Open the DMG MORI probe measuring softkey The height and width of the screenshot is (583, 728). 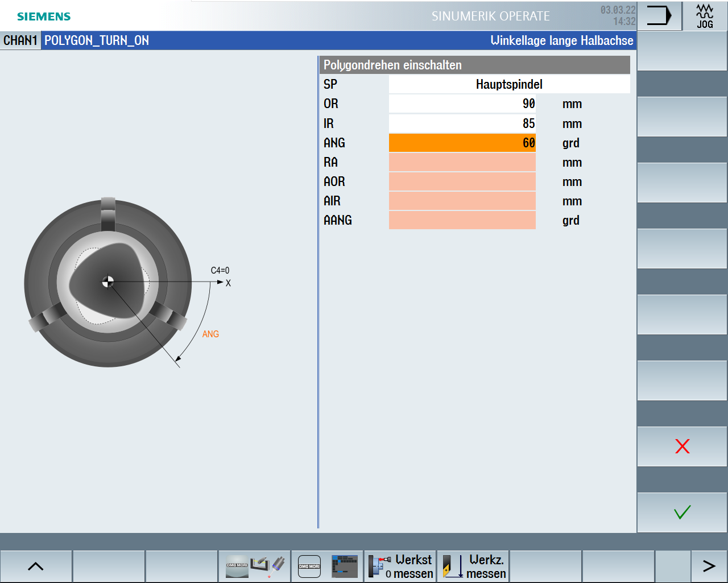pyautogui.click(x=255, y=566)
